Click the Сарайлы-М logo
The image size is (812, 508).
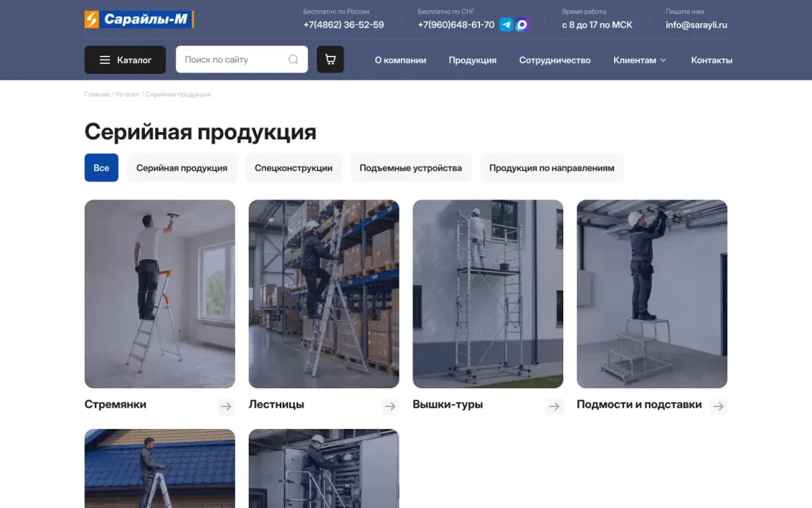click(139, 20)
